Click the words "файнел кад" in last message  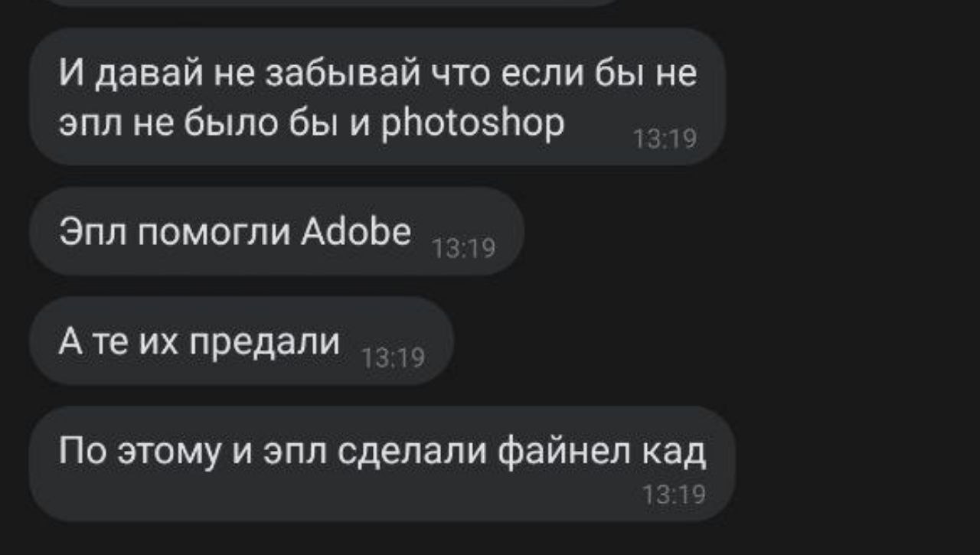(x=603, y=452)
